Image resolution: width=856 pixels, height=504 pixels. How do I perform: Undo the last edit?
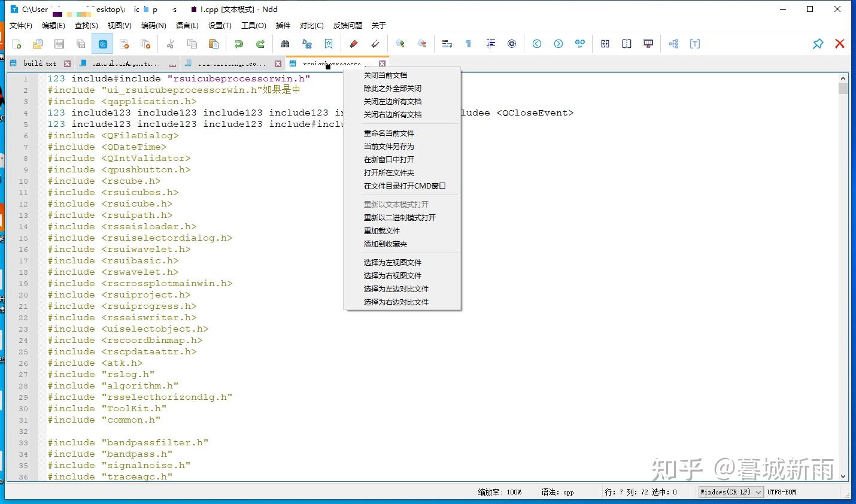coord(238,44)
